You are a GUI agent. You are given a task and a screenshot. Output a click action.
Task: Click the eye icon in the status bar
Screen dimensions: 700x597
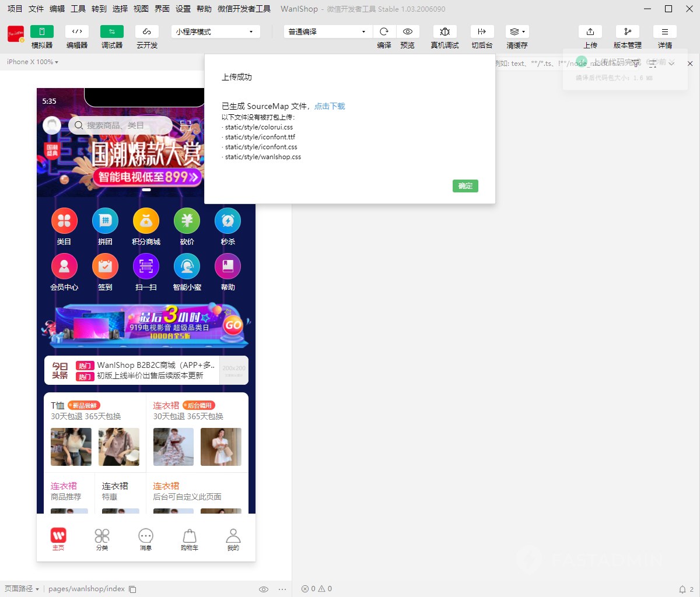pyautogui.click(x=264, y=589)
